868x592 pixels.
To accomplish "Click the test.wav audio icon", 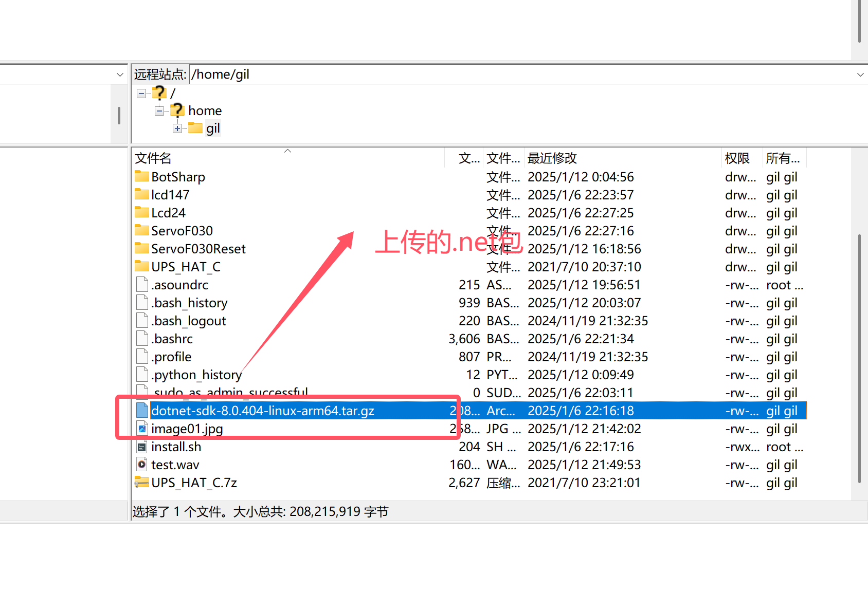I will pos(142,464).
